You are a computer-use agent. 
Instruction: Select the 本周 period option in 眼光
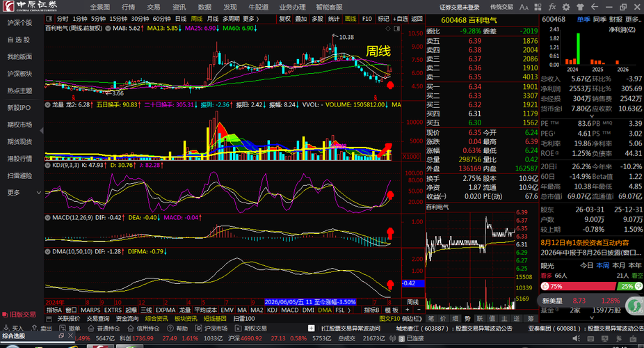tap(602, 265)
